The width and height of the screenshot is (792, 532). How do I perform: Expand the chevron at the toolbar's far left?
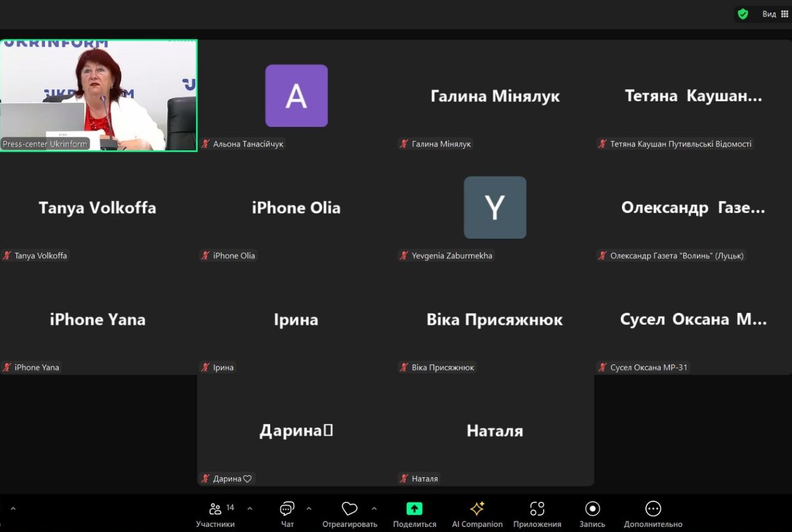(13, 508)
